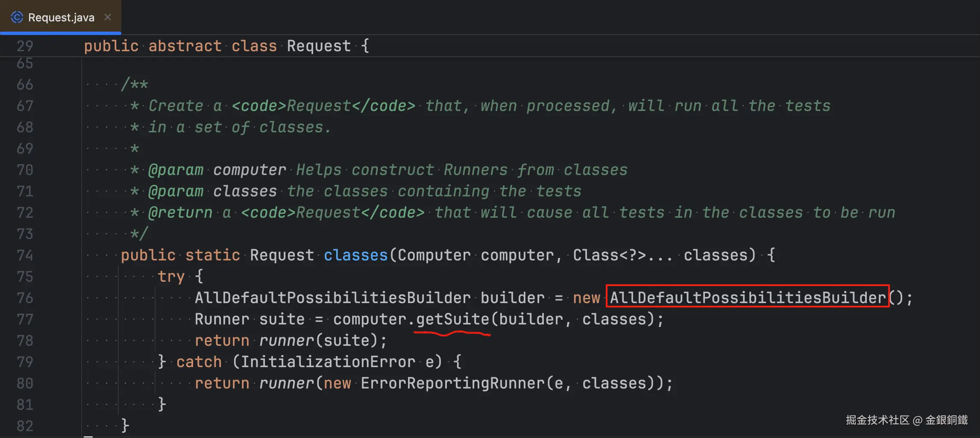The width and height of the screenshot is (980, 438).
Task: Click line number 66 in the gutter
Action: [25, 85]
